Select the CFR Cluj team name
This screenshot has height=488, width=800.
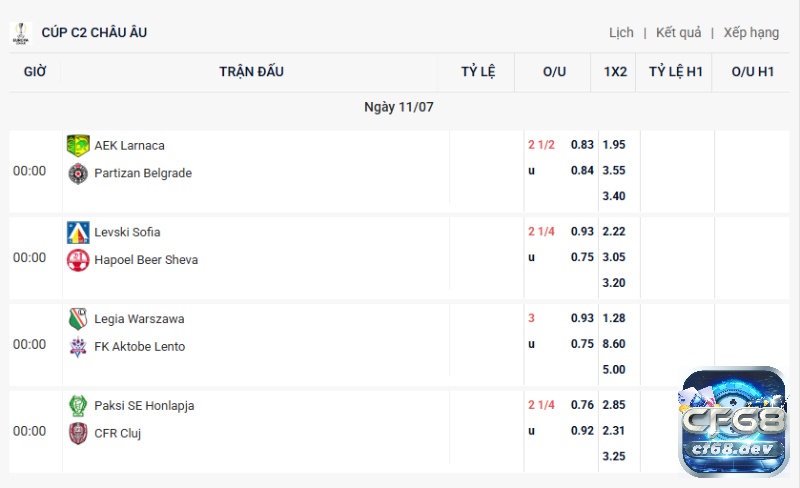tap(118, 433)
